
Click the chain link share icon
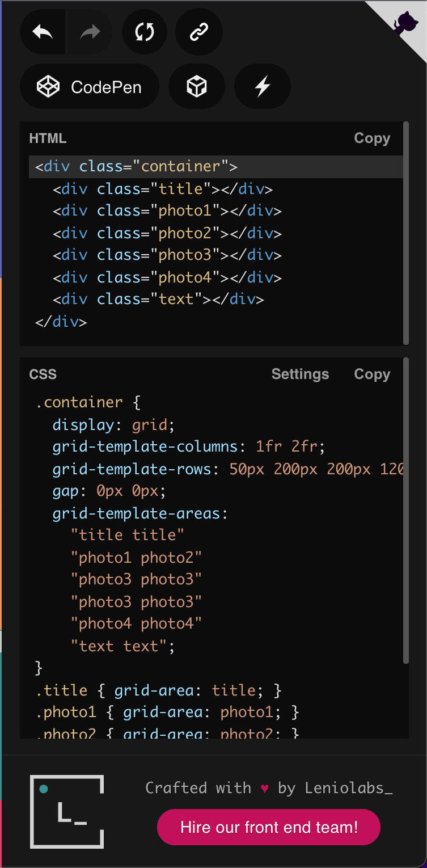click(199, 32)
